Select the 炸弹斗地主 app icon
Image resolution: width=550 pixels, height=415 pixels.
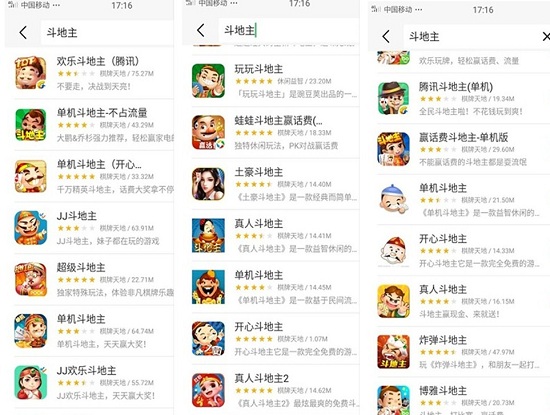tap(394, 352)
